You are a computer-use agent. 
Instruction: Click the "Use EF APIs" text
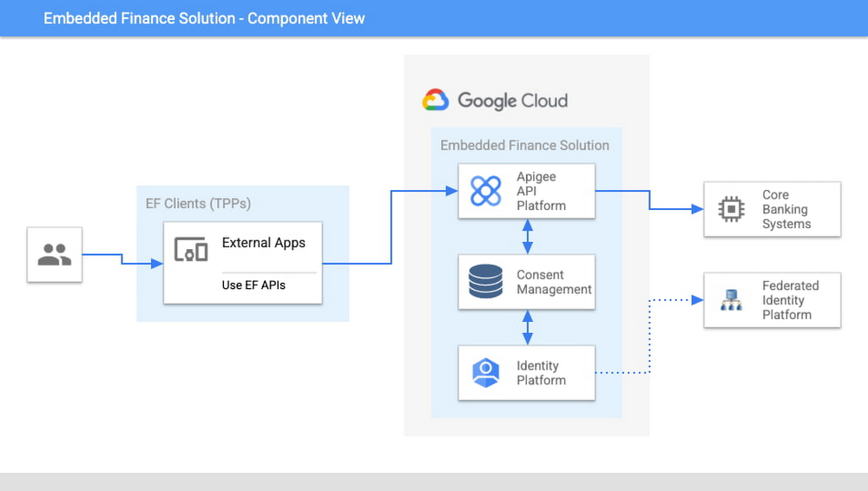tap(253, 285)
